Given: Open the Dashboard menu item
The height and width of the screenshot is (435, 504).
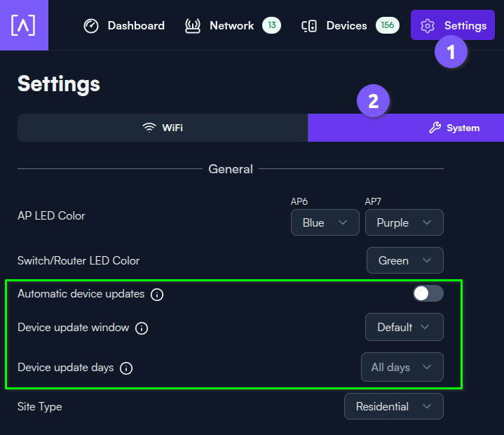Looking at the screenshot, I should pyautogui.click(x=124, y=26).
